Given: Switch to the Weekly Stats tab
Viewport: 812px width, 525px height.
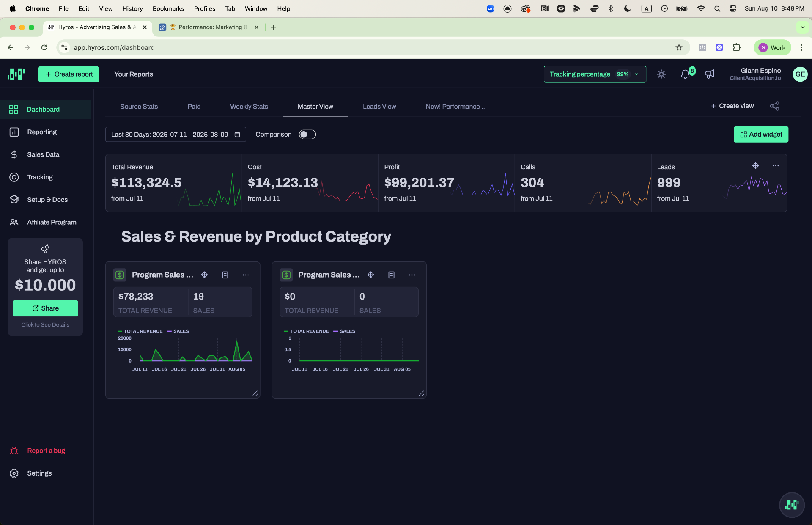Looking at the screenshot, I should point(249,107).
